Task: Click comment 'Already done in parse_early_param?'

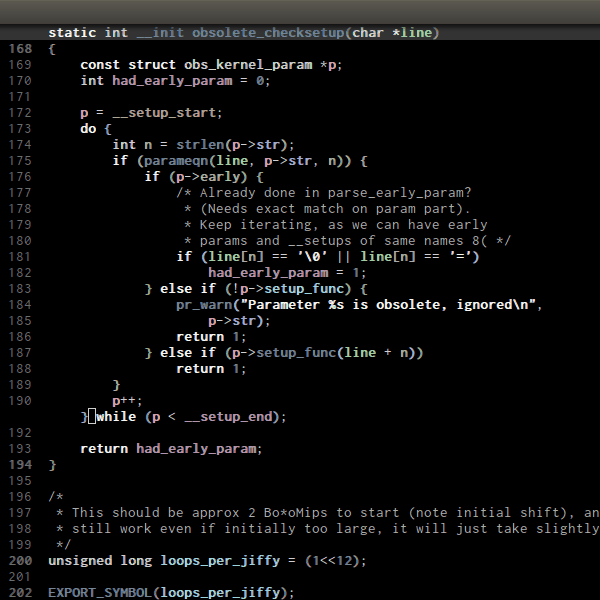Action: tap(335, 193)
